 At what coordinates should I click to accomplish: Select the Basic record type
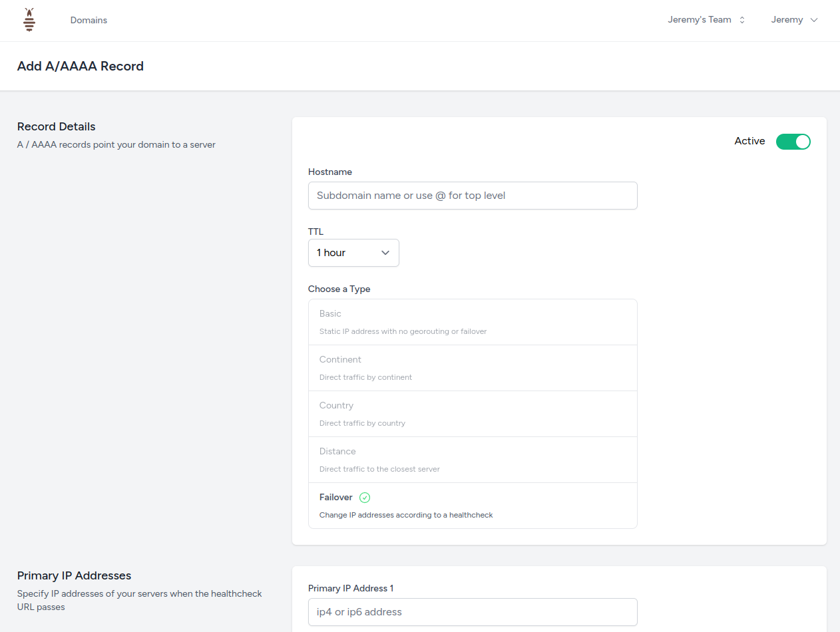[x=473, y=322]
